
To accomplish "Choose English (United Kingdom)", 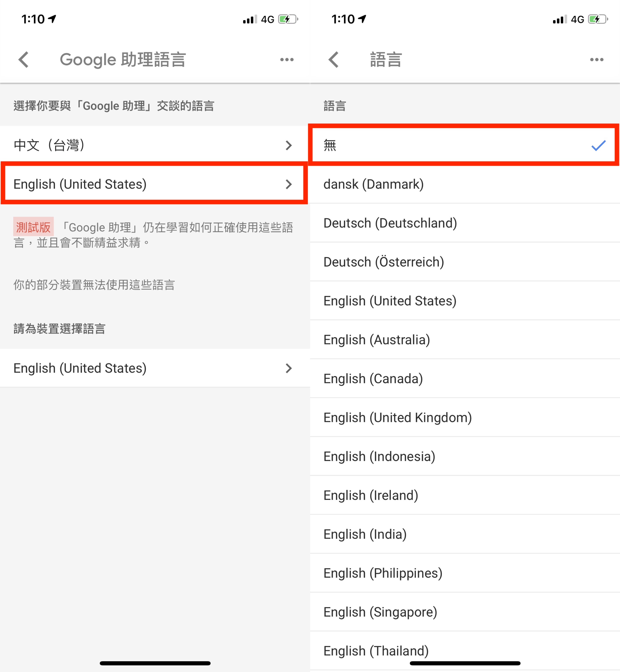I will tap(465, 418).
